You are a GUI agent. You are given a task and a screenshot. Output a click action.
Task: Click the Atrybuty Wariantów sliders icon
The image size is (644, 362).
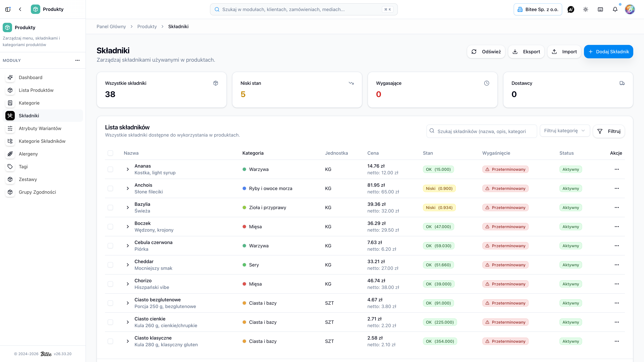(10, 128)
